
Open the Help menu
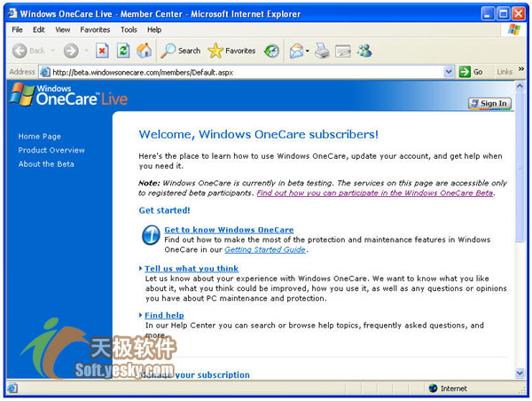pyautogui.click(x=154, y=29)
